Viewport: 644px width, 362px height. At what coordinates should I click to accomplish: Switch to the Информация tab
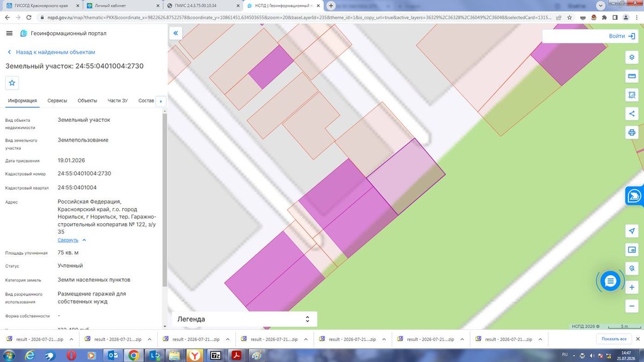tap(22, 101)
